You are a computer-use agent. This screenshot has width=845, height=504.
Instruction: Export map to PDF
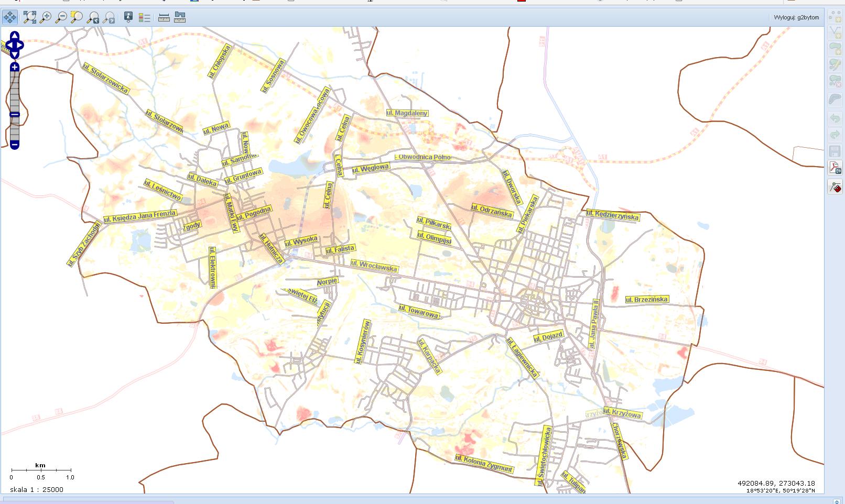835,168
